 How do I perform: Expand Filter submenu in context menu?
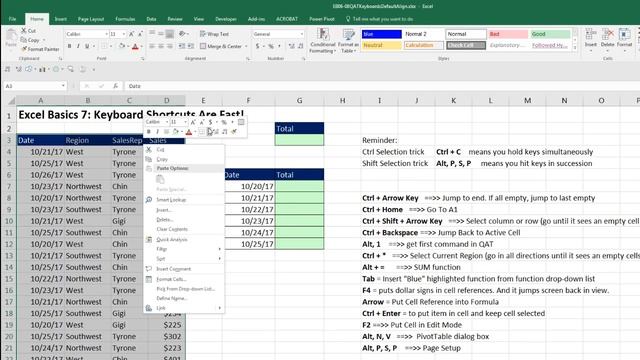[x=184, y=249]
